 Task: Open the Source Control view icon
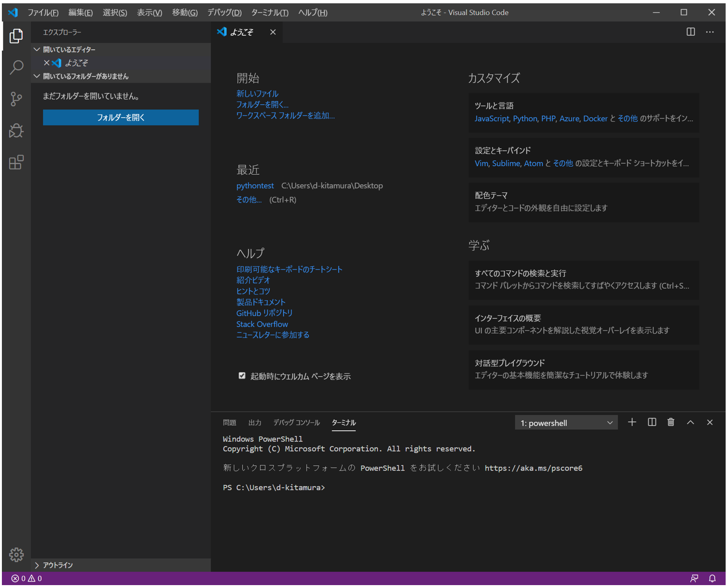point(16,99)
